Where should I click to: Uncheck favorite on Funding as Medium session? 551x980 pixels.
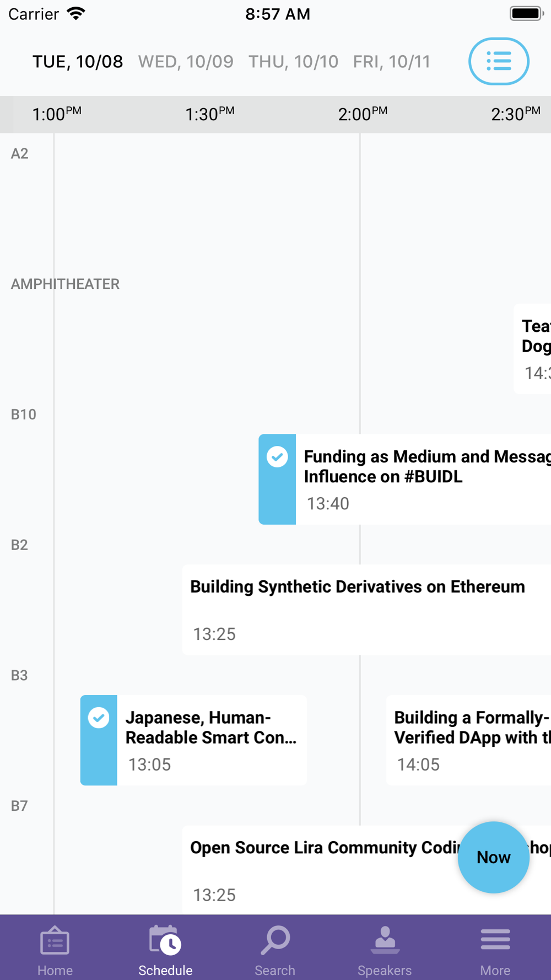click(x=277, y=457)
